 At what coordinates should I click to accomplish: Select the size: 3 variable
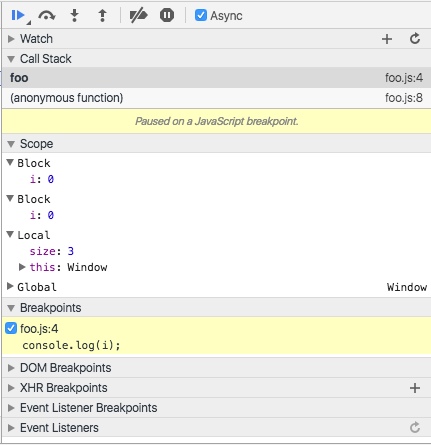[52, 251]
